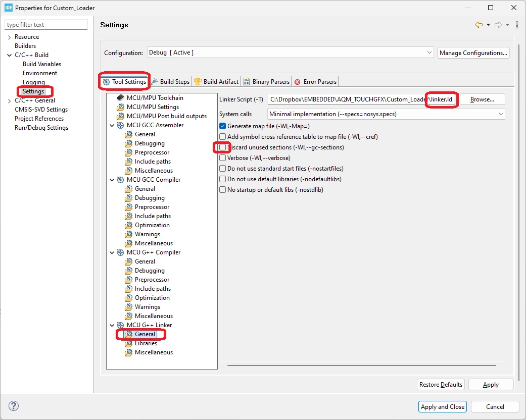
Task: Click the Error Parsers red icon
Action: pos(298,82)
